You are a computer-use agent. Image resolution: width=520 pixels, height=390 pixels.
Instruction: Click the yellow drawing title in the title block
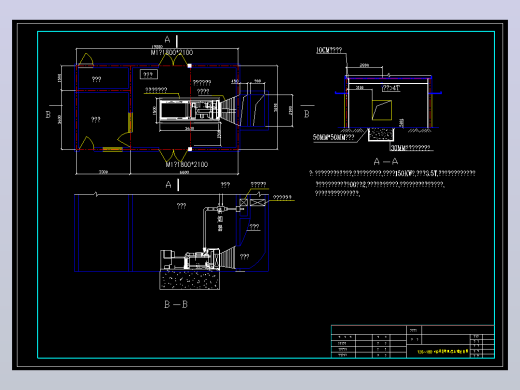pos(443,351)
